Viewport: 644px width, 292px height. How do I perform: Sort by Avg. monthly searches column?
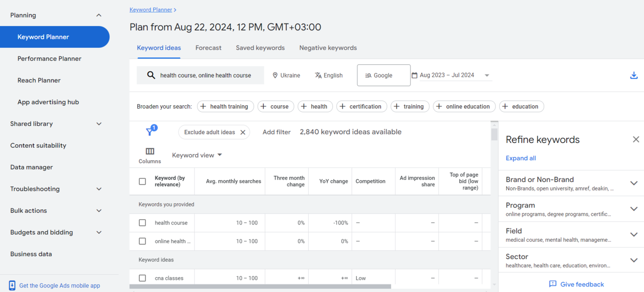[x=233, y=181]
